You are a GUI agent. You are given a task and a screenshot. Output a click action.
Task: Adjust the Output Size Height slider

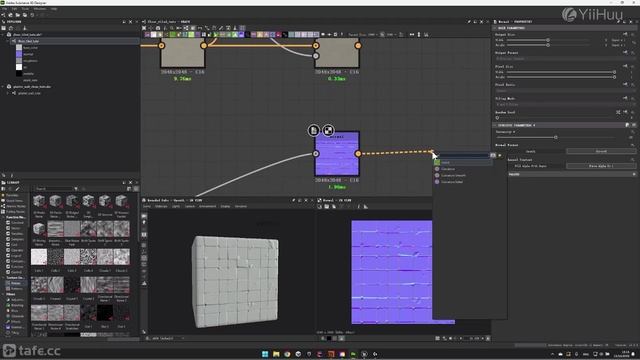pyautogui.click(x=548, y=45)
